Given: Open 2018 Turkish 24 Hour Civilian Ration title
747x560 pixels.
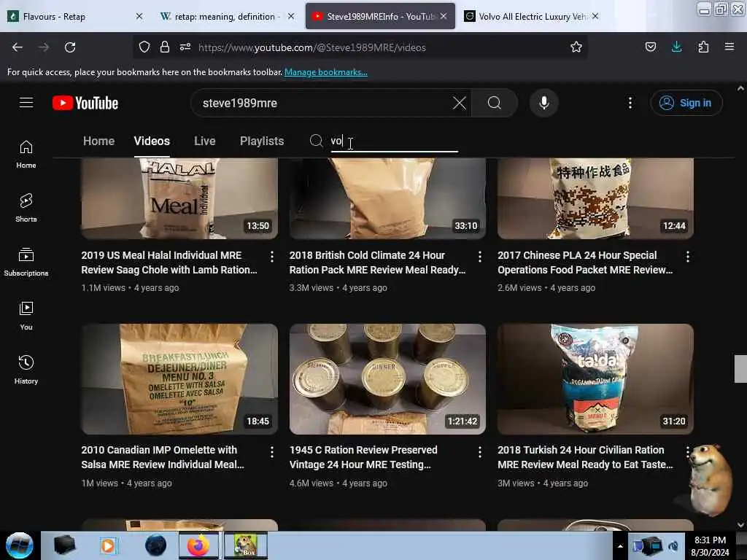Looking at the screenshot, I should click(x=585, y=457).
